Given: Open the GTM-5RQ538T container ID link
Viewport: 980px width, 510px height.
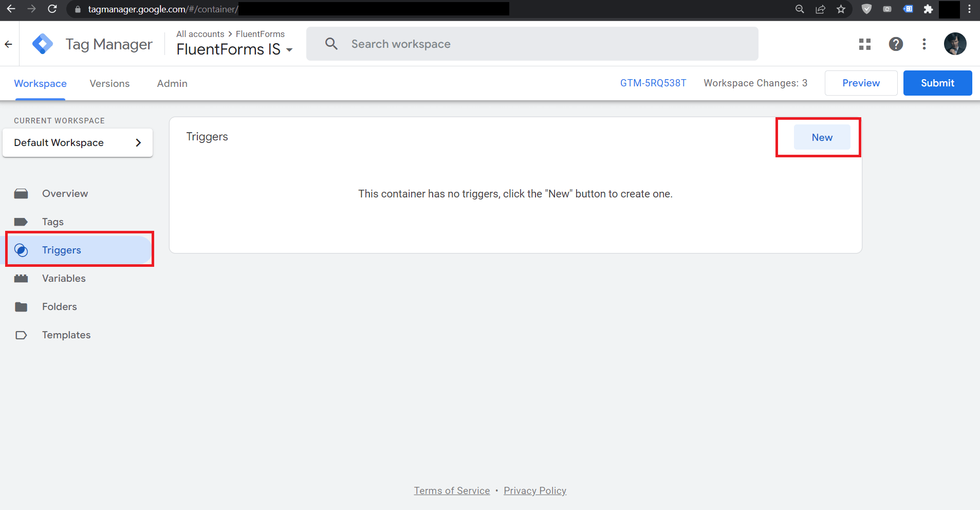Looking at the screenshot, I should tap(653, 83).
